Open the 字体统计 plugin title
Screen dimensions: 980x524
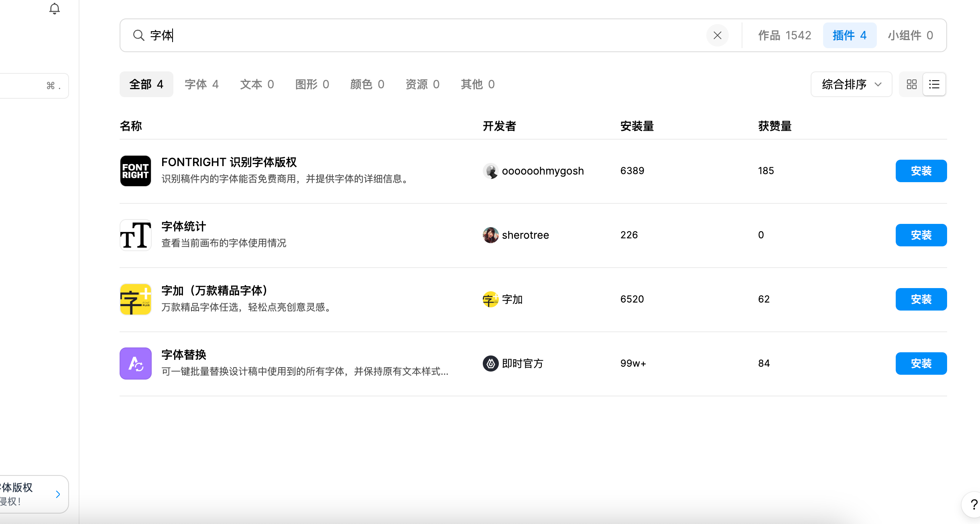[x=184, y=226]
